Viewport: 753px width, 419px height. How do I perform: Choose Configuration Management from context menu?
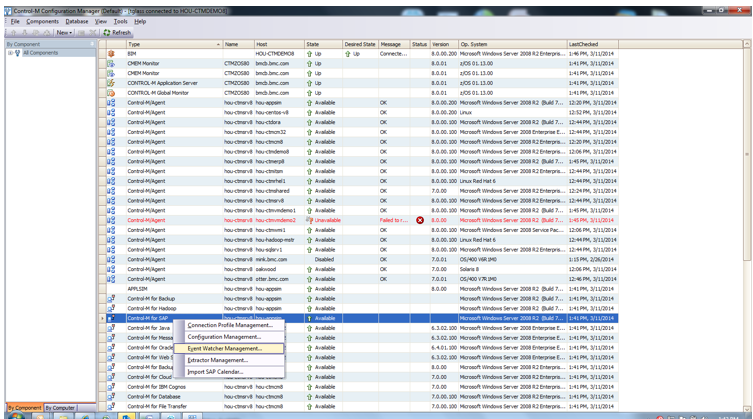point(230,337)
